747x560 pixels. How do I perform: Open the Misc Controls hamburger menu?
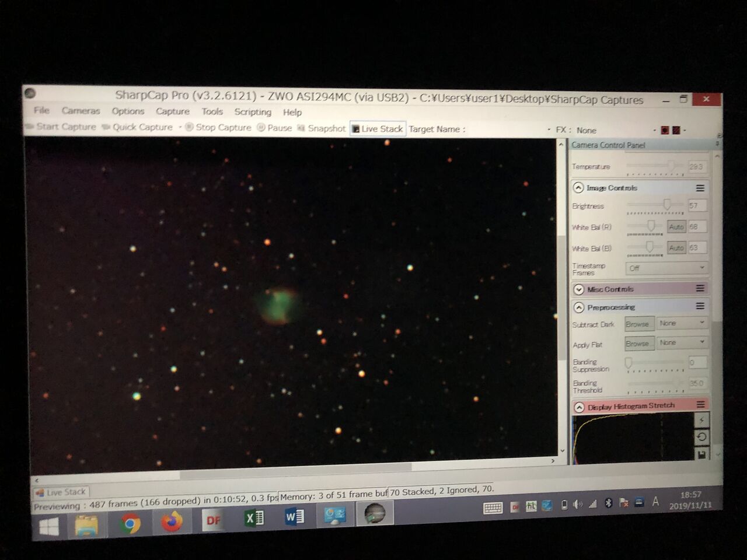pyautogui.click(x=700, y=288)
